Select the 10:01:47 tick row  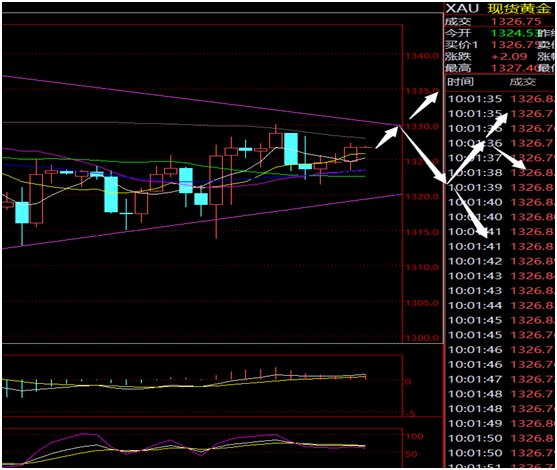click(501, 379)
